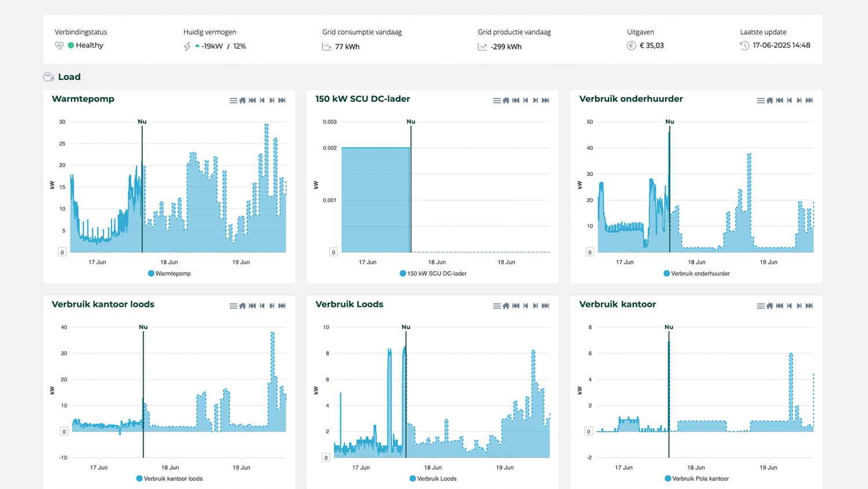This screenshot has width=868, height=489.
Task: Click the Nu marker in Verbruik onderhuurder chart
Action: [670, 122]
